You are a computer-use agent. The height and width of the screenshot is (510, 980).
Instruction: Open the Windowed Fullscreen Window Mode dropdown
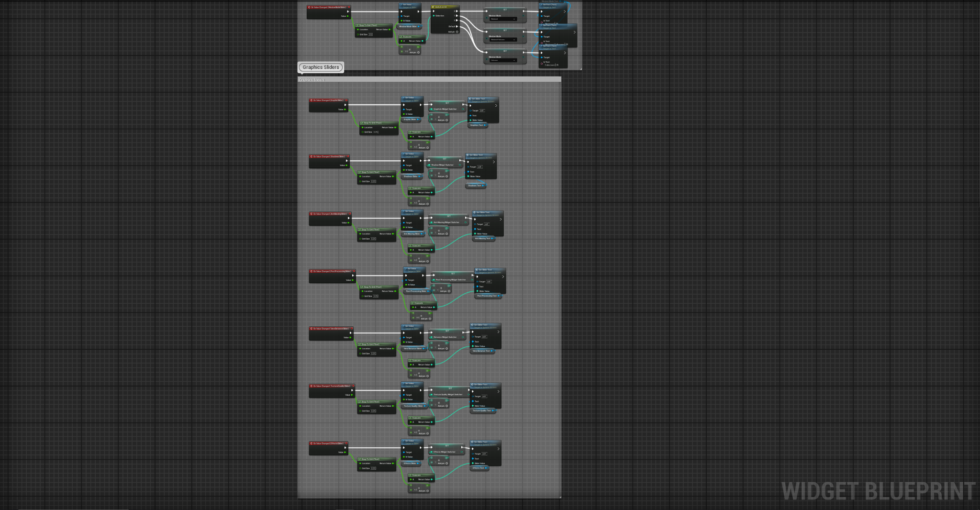pos(502,40)
